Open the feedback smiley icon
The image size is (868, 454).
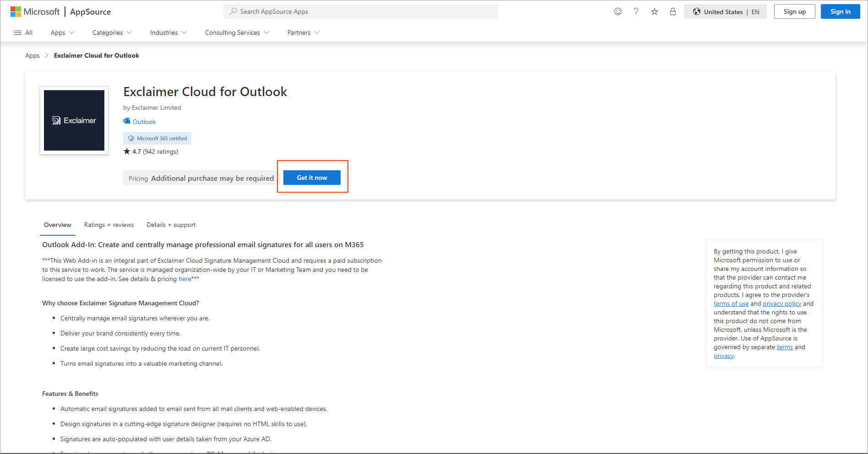pyautogui.click(x=618, y=11)
